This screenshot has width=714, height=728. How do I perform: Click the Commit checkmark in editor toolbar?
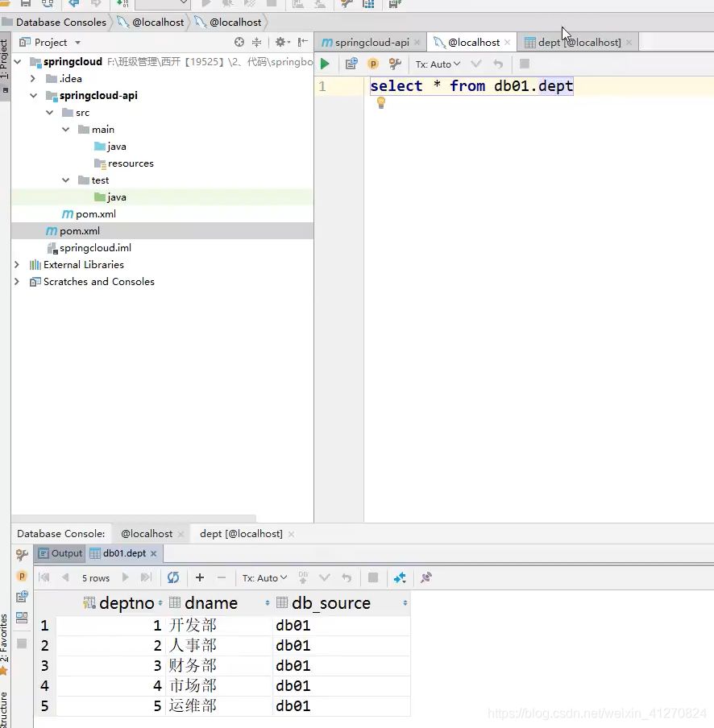coord(475,64)
